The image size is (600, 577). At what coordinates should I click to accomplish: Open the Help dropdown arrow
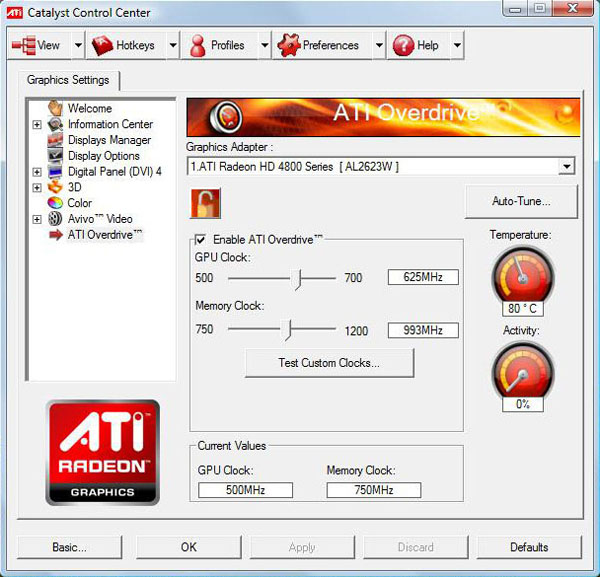click(457, 45)
